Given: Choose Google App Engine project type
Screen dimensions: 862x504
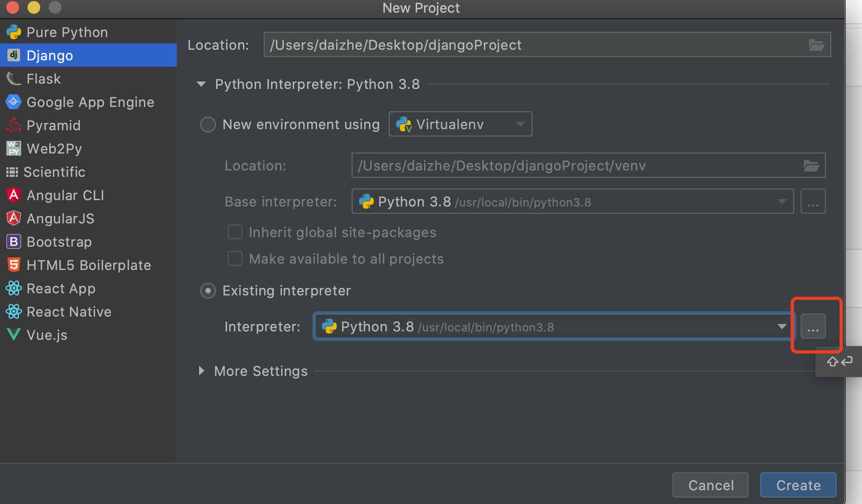Looking at the screenshot, I should point(88,102).
